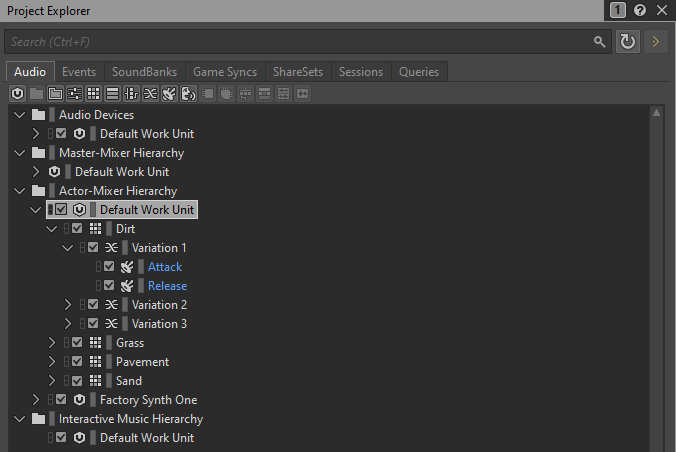
Task: Click the circular arrow button beside search
Action: [x=628, y=42]
